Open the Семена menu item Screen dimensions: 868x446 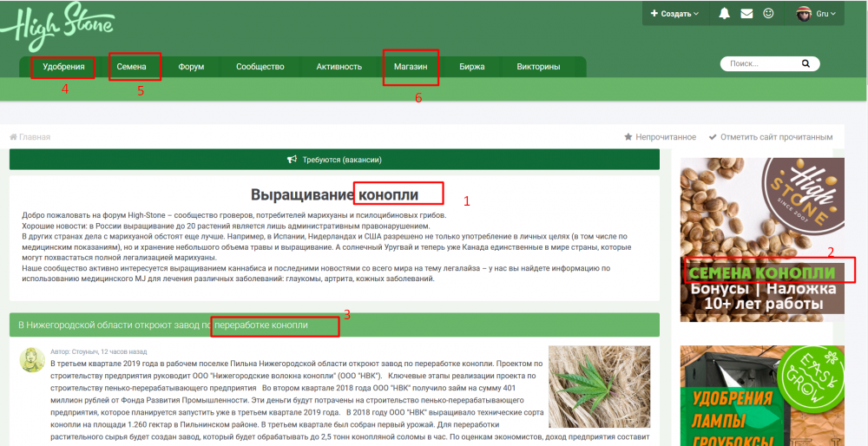(x=131, y=67)
